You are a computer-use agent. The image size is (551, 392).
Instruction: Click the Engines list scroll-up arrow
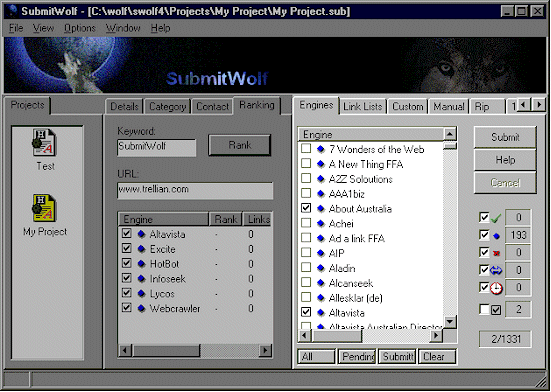450,134
